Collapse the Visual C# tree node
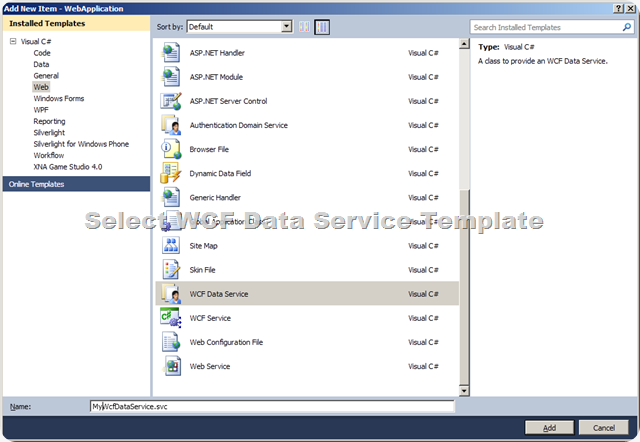This screenshot has height=442, width=640. (13, 41)
